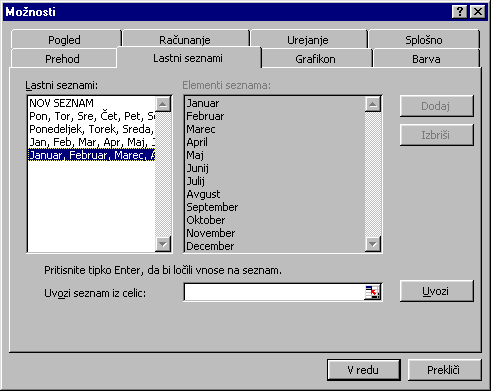Image resolution: width=491 pixels, height=391 pixels.
Task: Click the Izbriši button
Action: [436, 135]
